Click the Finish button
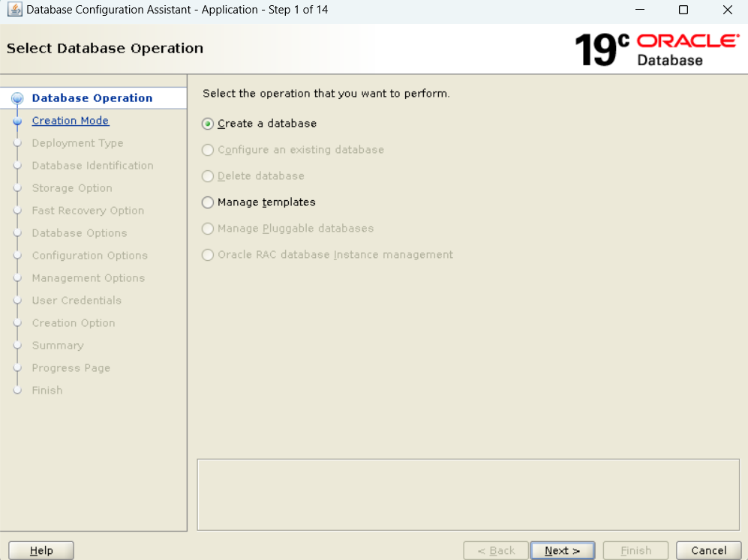The image size is (748, 560). [635, 550]
